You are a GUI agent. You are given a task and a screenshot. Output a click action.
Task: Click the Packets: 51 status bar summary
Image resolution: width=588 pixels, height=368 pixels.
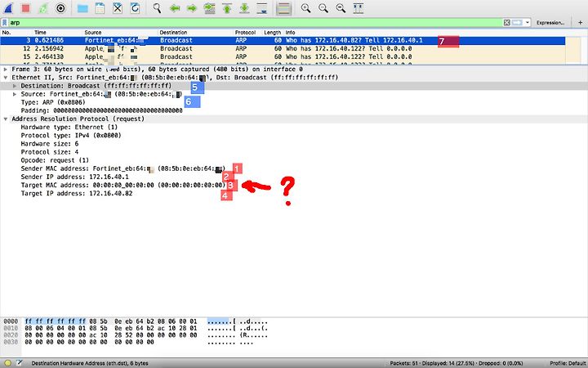(457, 363)
